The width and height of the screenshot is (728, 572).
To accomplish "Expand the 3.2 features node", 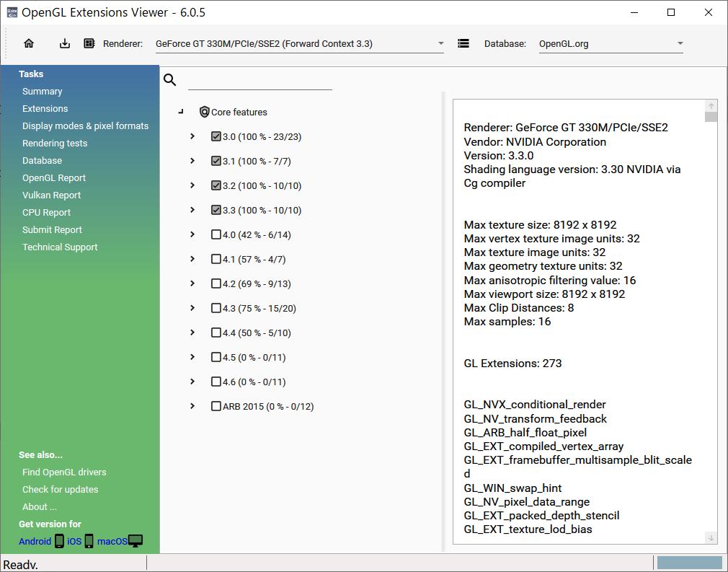I will (x=192, y=185).
